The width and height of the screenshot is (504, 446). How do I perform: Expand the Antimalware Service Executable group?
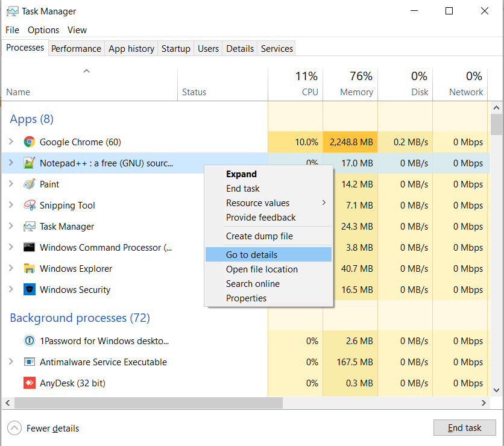(11, 362)
